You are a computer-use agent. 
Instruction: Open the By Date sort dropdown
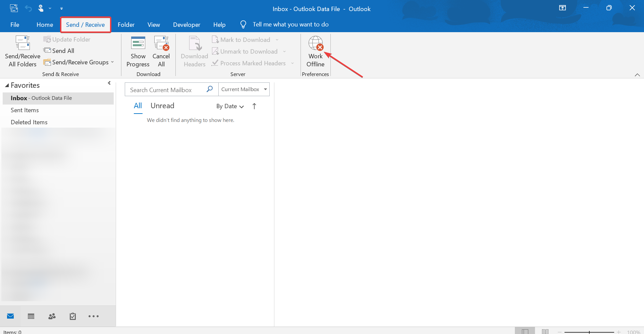[x=230, y=106]
